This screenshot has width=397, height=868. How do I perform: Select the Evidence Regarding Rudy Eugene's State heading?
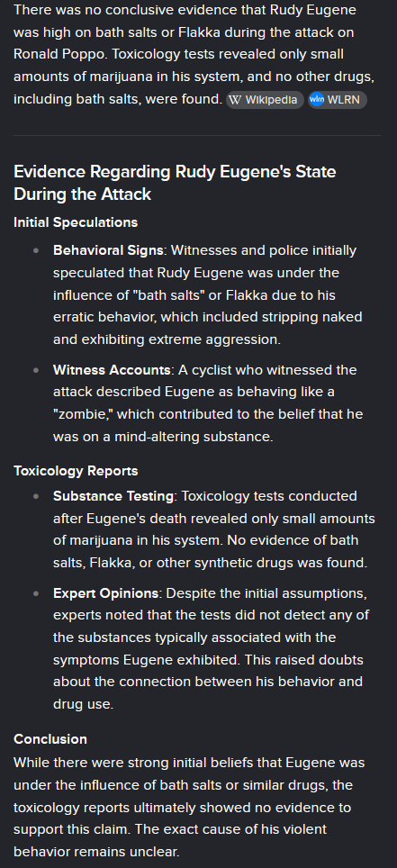pos(175,183)
